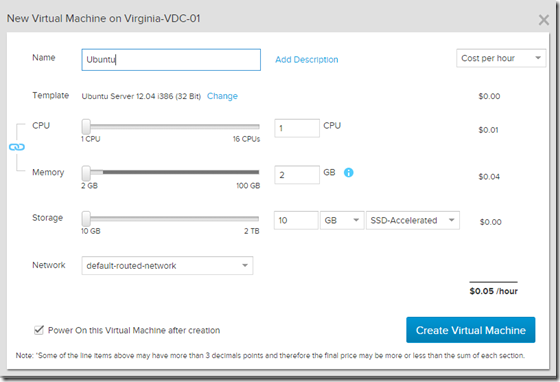Click the Create Virtual Machine button
Image resolution: width=560 pixels, height=382 pixels.
point(470,330)
